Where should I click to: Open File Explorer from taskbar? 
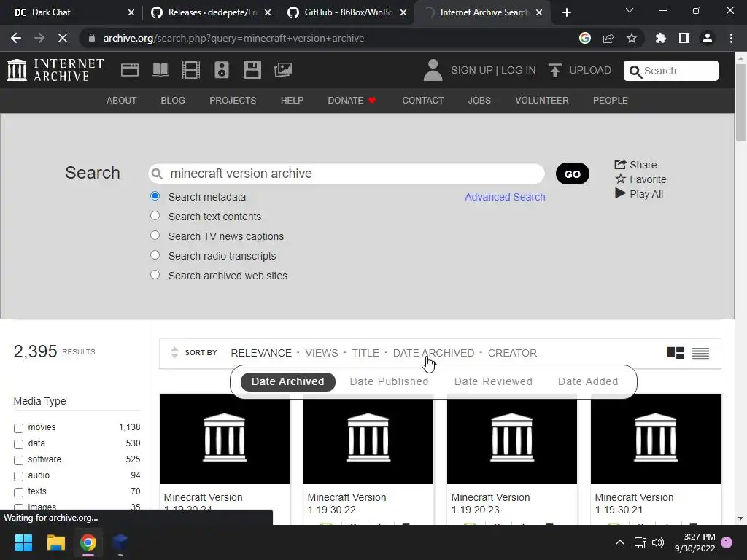(x=55, y=542)
